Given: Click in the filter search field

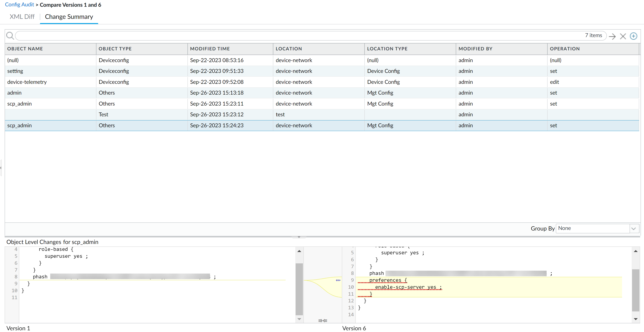Looking at the screenshot, I should point(300,36).
